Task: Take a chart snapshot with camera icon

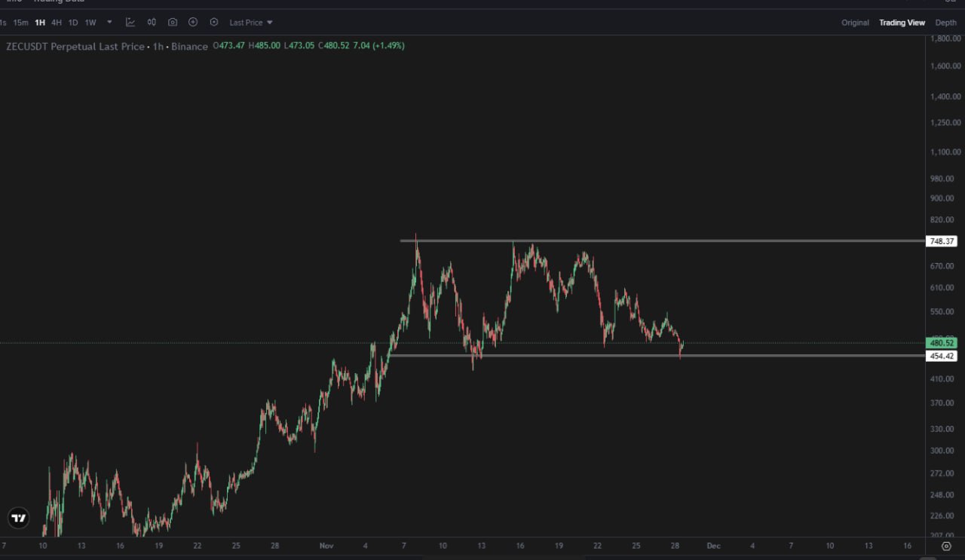Action: [x=173, y=23]
